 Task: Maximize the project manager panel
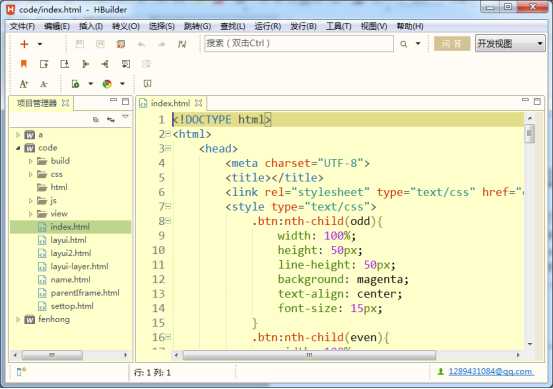point(125,102)
